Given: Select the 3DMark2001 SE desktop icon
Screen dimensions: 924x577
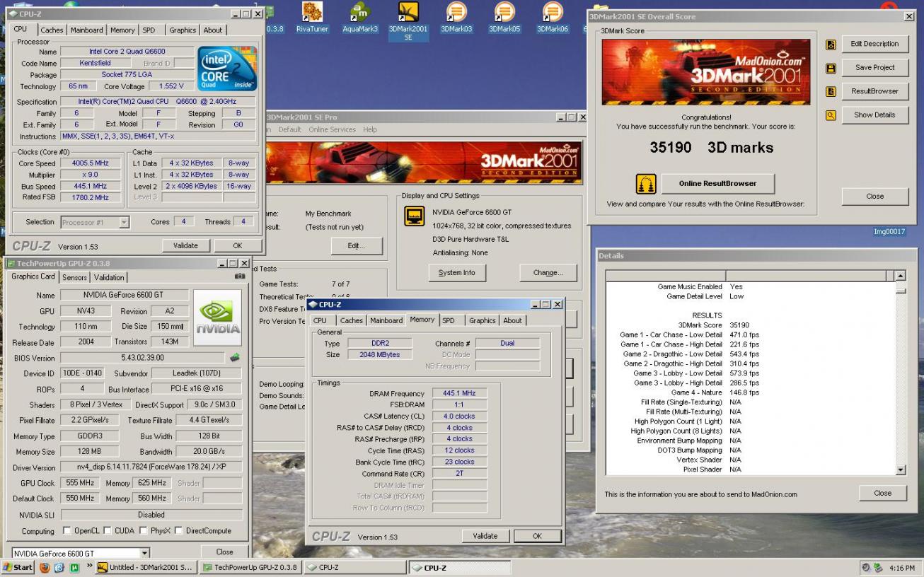Looking at the screenshot, I should coord(408,21).
